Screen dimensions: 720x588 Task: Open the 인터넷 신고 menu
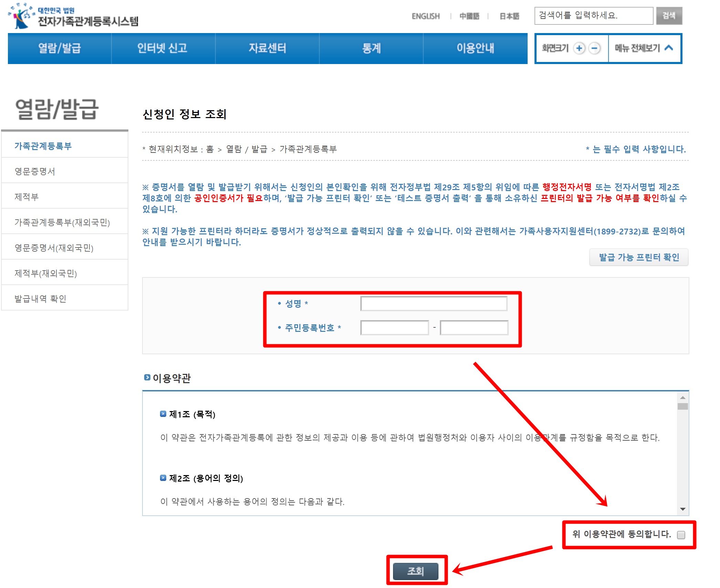(x=162, y=48)
